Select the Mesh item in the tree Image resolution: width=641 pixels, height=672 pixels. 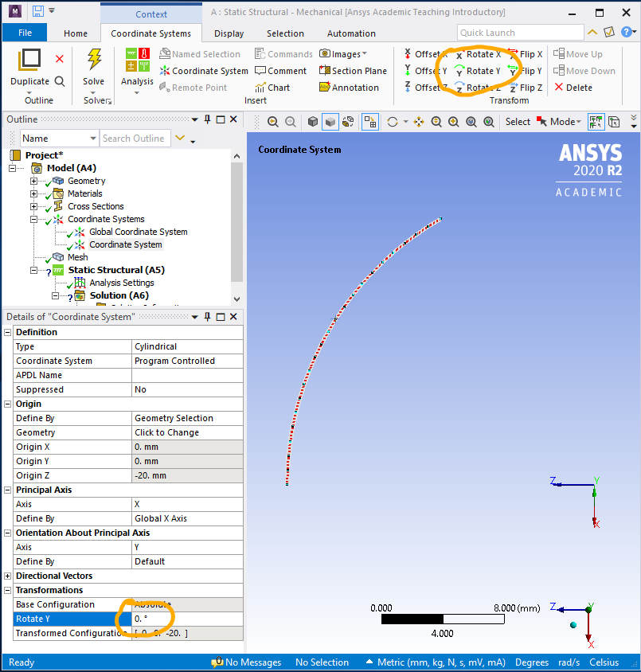[77, 257]
